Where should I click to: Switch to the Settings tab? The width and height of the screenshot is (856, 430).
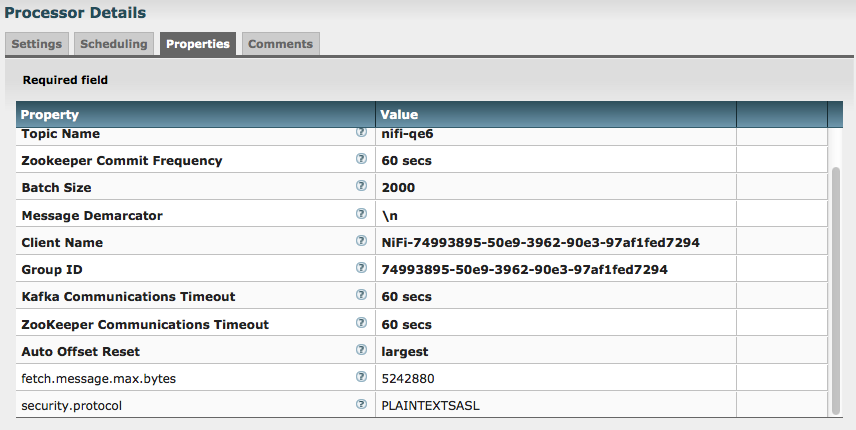pos(37,44)
